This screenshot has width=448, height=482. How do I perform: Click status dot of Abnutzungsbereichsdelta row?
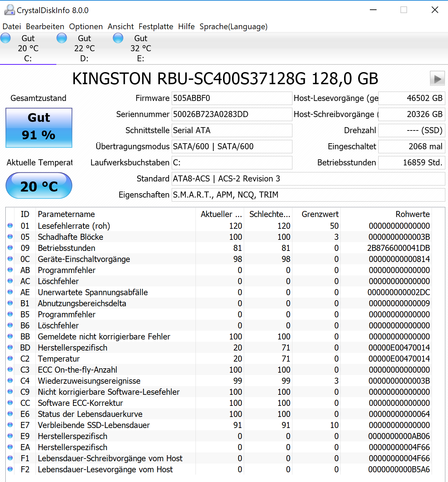pos(10,303)
